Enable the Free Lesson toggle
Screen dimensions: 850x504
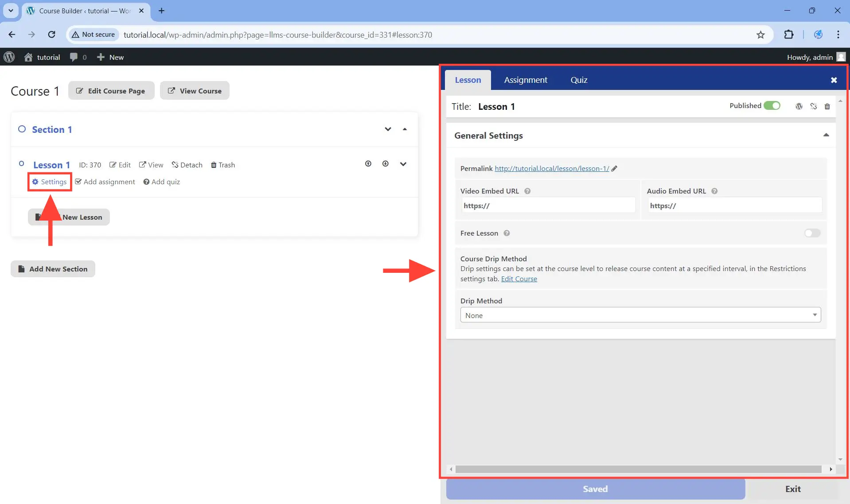tap(812, 233)
